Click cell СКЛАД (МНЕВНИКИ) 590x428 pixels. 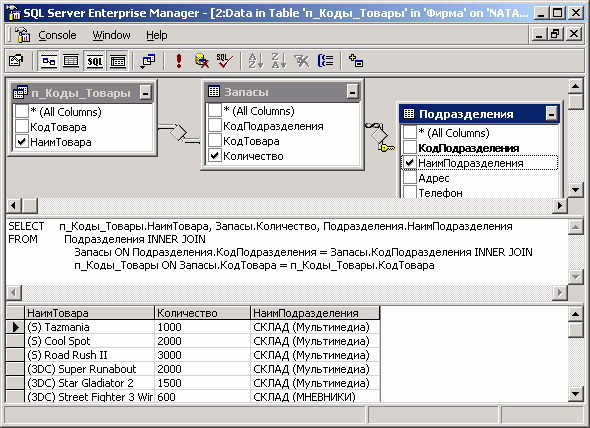[x=315, y=396]
